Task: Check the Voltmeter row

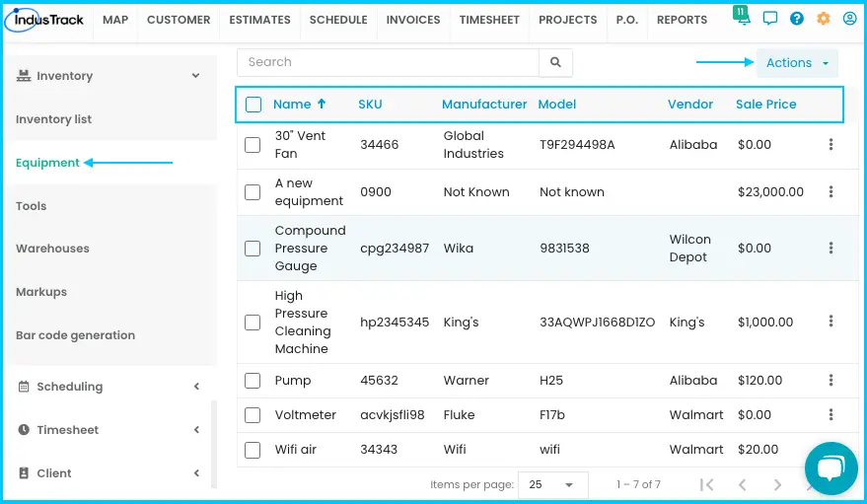Action: pos(253,415)
